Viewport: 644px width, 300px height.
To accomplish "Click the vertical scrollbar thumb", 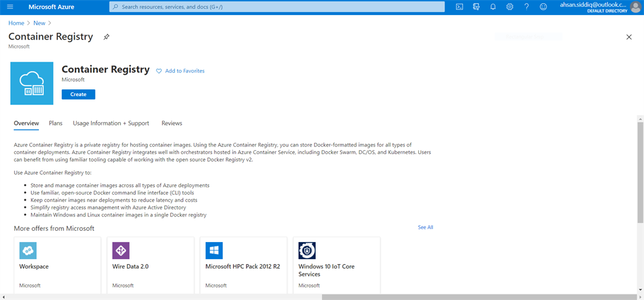I will click(x=641, y=172).
